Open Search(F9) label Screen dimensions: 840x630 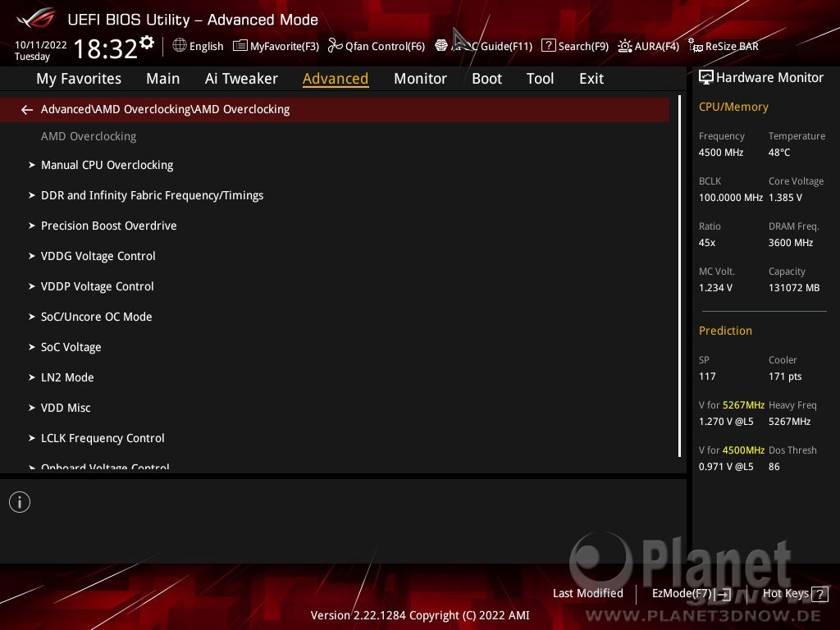coord(583,47)
